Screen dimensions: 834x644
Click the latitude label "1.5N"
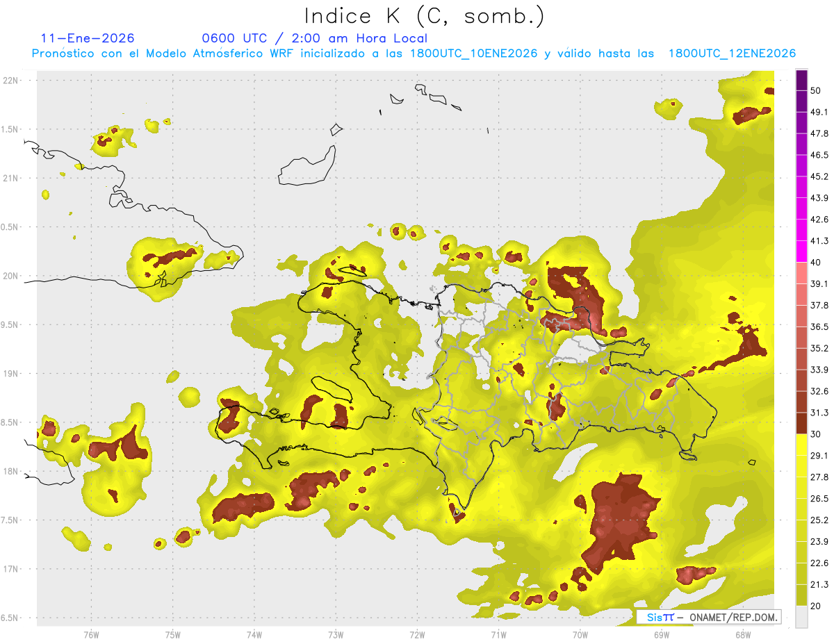(x=10, y=129)
